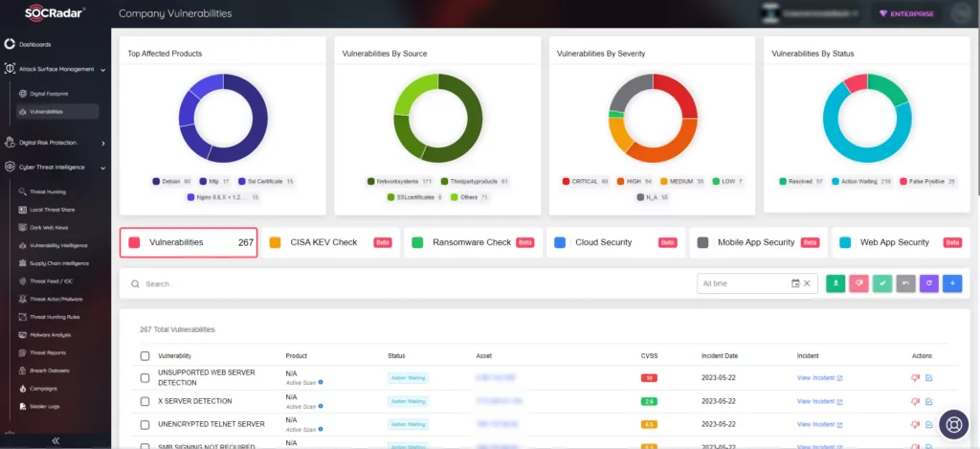View Incident for Unencrypted Telnet Server
The image size is (980, 449).
(820, 425)
